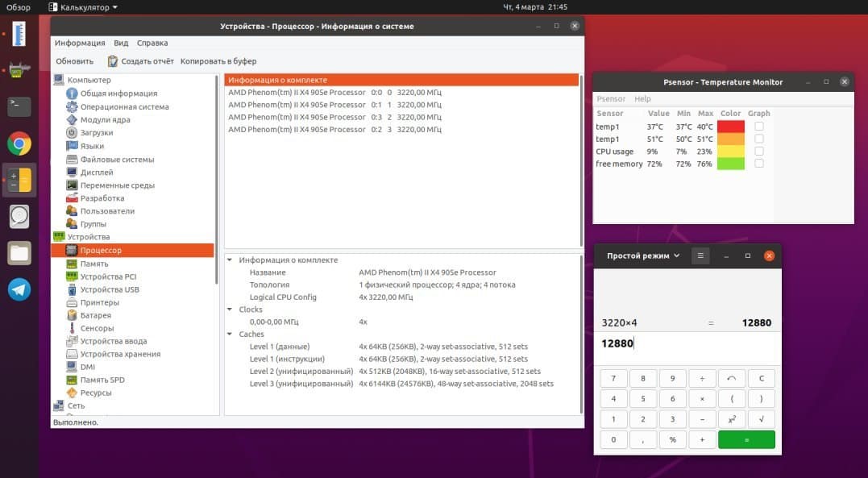
Task: Click red color swatch for temp1
Action: coord(731,127)
